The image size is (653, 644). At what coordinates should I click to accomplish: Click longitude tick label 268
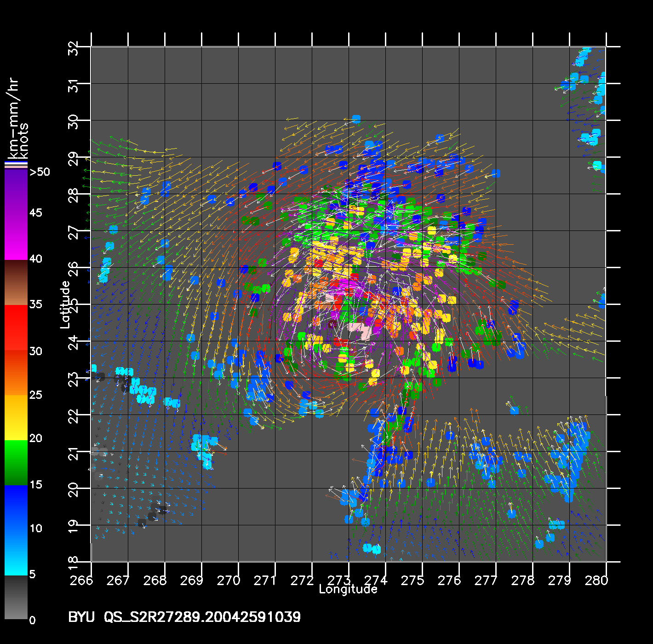click(x=155, y=581)
